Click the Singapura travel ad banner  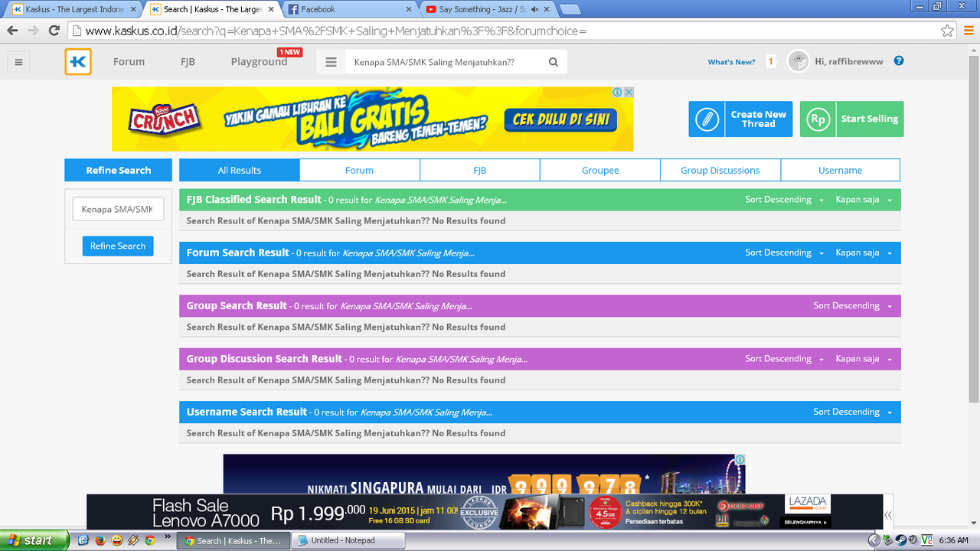(x=484, y=474)
